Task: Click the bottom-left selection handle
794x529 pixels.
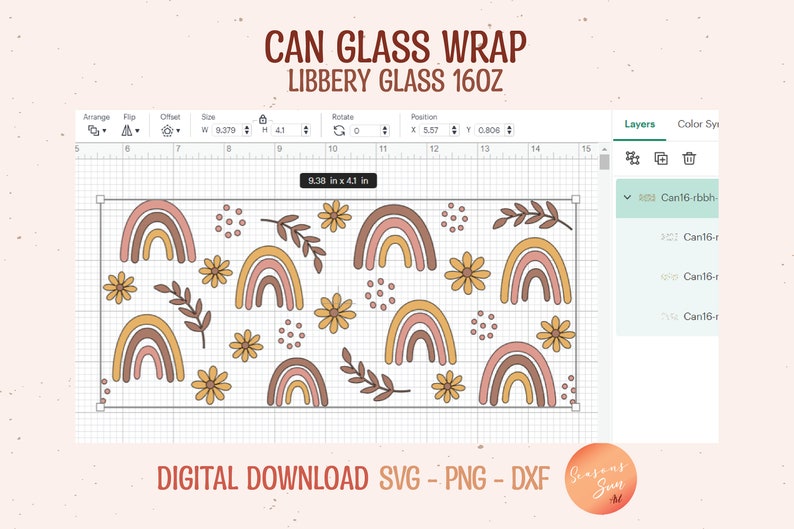Action: coord(100,407)
